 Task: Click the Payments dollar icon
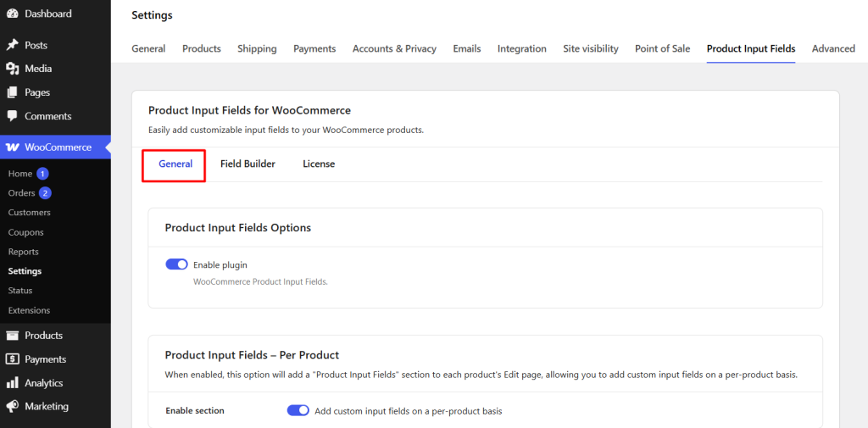click(x=13, y=359)
